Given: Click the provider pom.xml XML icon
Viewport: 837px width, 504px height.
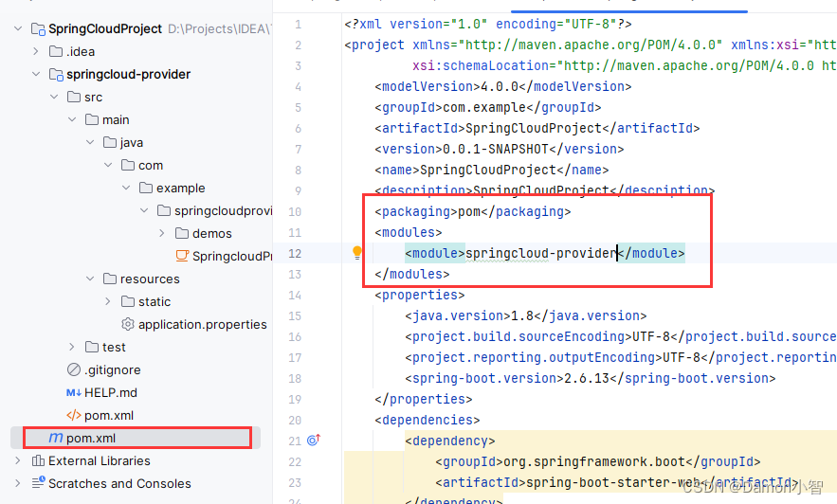Looking at the screenshot, I should point(74,415).
